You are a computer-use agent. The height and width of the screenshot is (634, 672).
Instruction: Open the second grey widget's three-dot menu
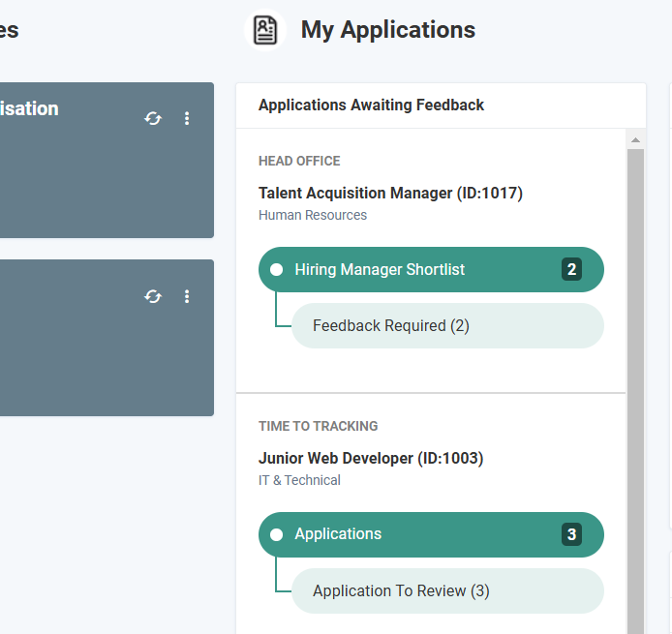pos(187,296)
